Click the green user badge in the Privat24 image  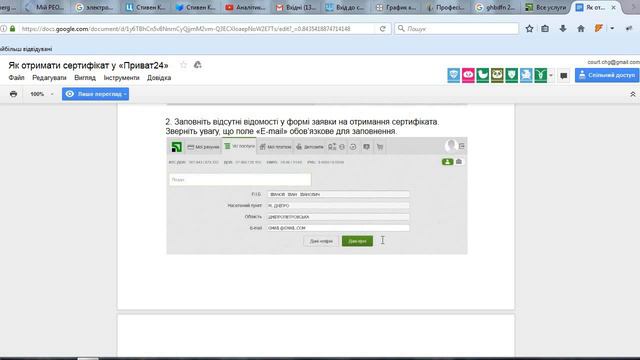(x=447, y=162)
